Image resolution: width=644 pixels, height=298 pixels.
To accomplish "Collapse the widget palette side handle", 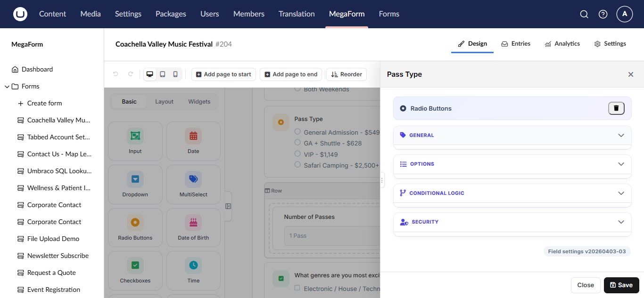I will point(228,206).
